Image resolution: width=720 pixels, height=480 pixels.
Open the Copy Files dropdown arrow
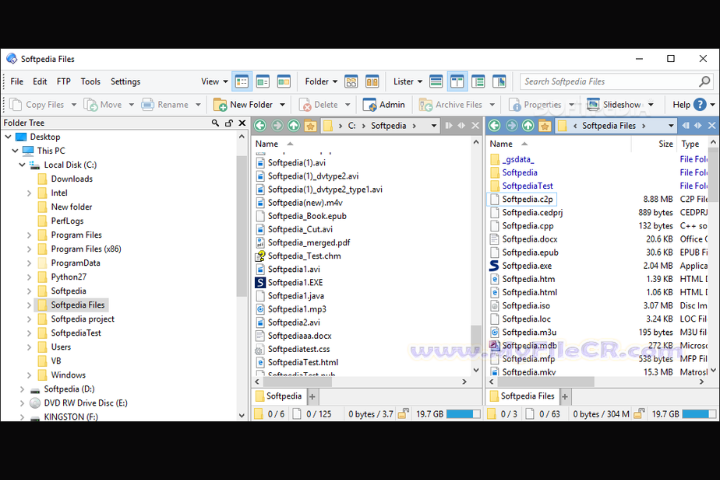[x=73, y=105]
